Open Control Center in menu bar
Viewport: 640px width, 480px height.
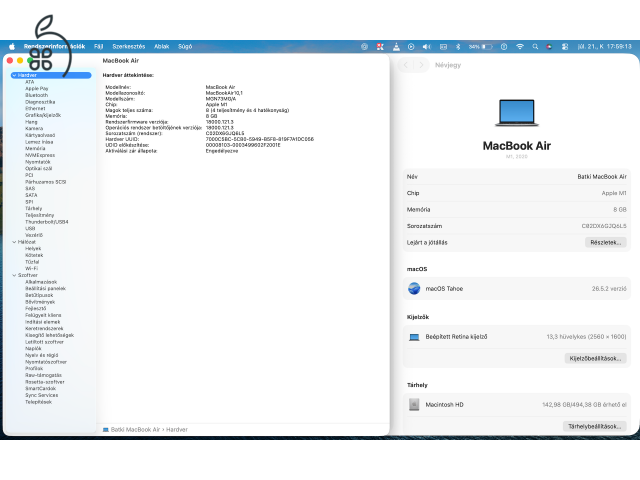[565, 47]
